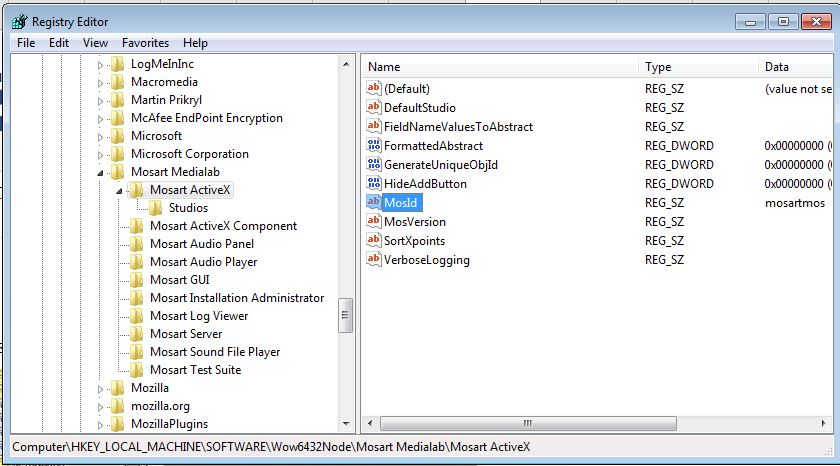
Task: Click the GenerateUniqueObjId DWORD icon
Action: click(375, 165)
